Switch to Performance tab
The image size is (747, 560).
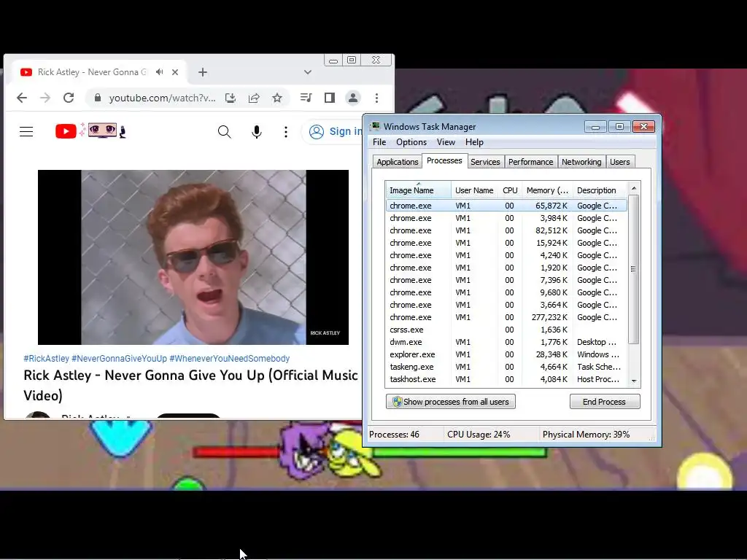[530, 162]
